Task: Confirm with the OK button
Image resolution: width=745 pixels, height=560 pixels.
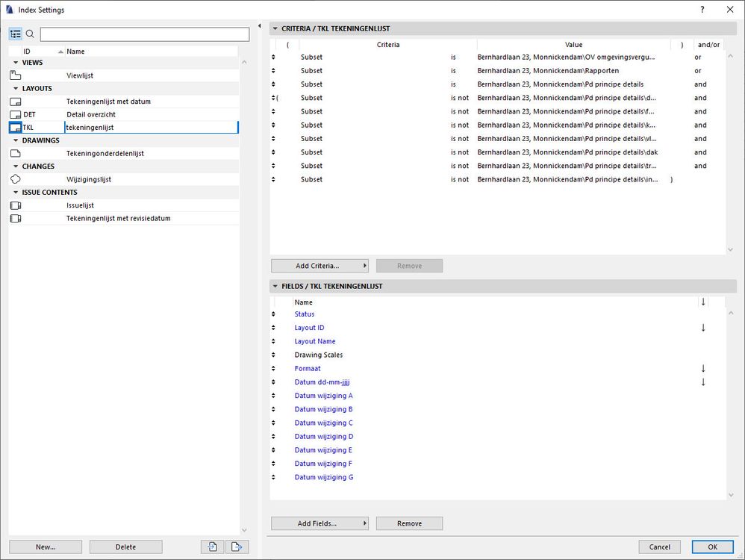Action: pyautogui.click(x=713, y=547)
